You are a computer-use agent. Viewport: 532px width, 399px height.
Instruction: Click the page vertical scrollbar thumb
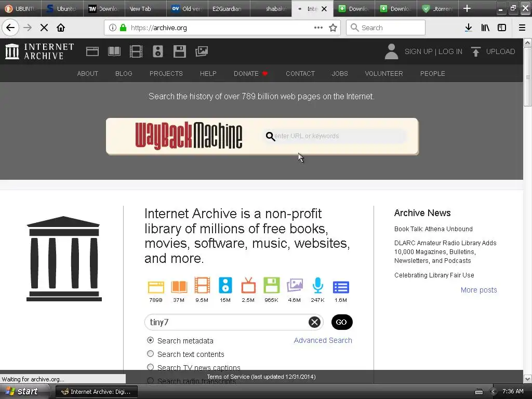pos(528,77)
